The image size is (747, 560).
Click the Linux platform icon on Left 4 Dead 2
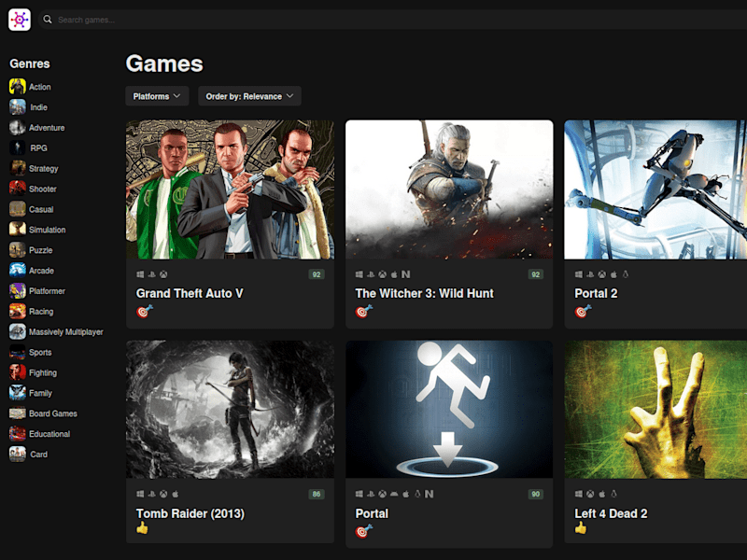tap(613, 494)
